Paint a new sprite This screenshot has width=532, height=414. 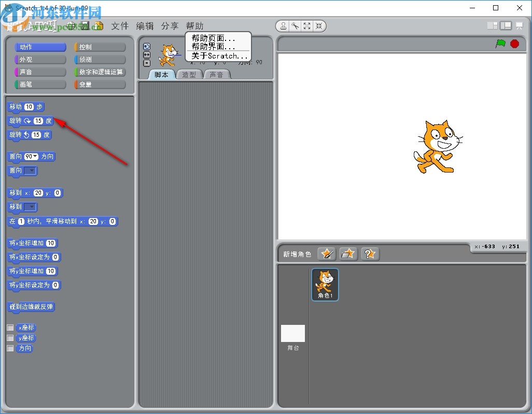coord(326,254)
